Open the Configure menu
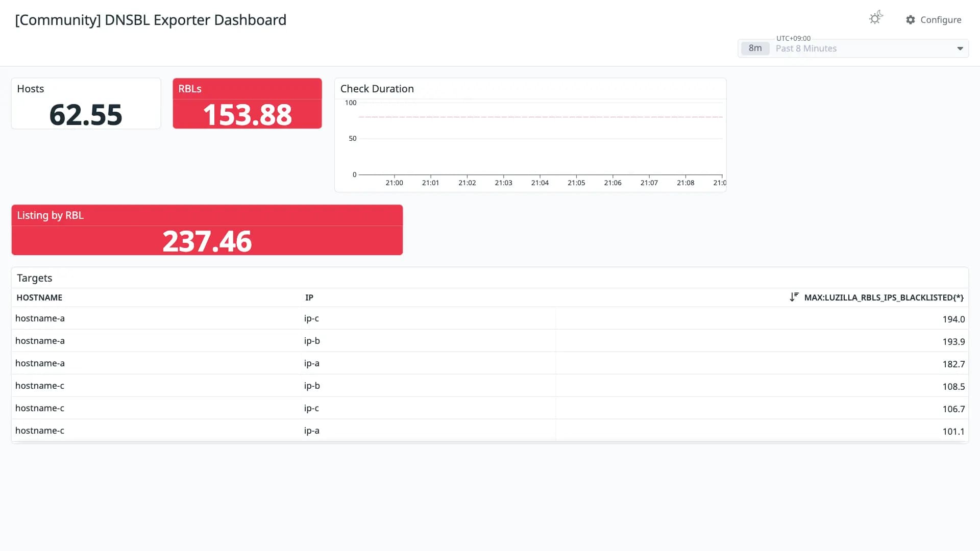This screenshot has width=980, height=551. (934, 20)
